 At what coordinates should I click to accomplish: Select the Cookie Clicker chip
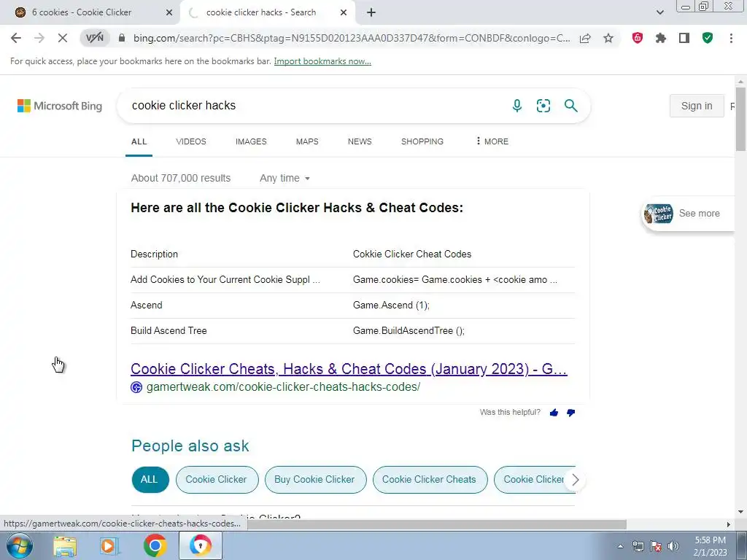[217, 480]
